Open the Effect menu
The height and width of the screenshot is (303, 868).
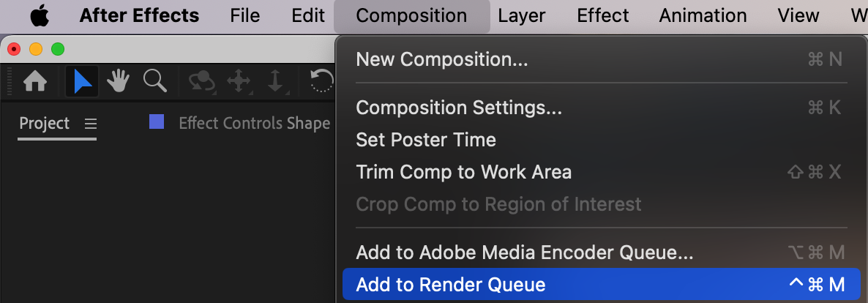(602, 15)
